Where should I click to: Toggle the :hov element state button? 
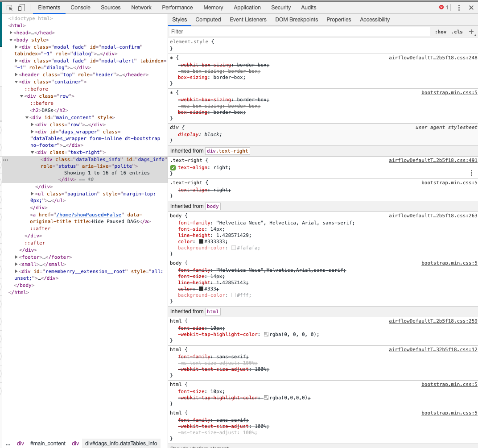tap(441, 32)
